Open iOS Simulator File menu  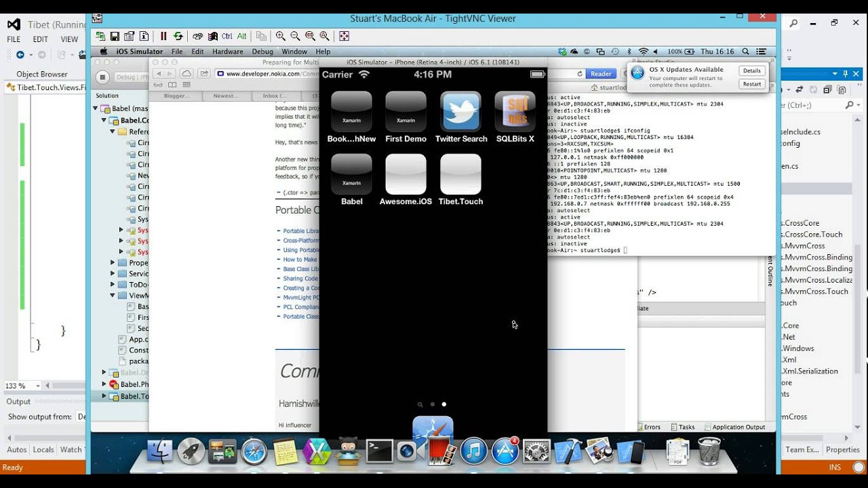[x=177, y=52]
